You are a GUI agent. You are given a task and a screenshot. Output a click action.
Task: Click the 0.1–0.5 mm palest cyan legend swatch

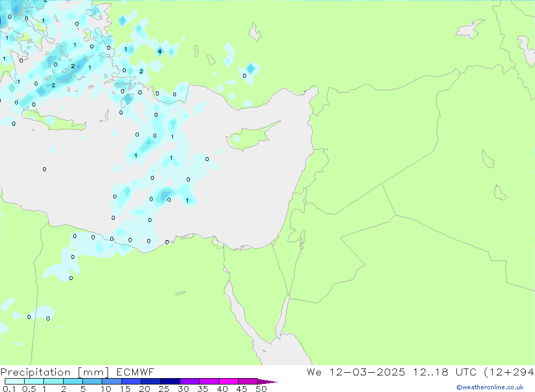(x=14, y=381)
